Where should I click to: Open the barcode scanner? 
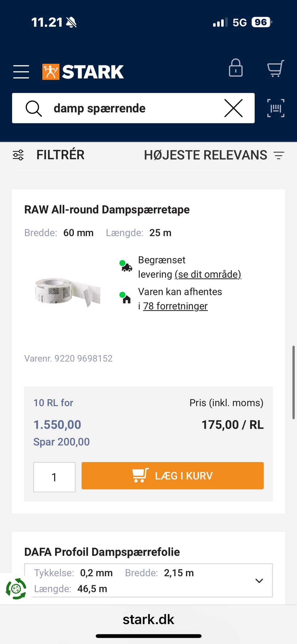point(276,108)
